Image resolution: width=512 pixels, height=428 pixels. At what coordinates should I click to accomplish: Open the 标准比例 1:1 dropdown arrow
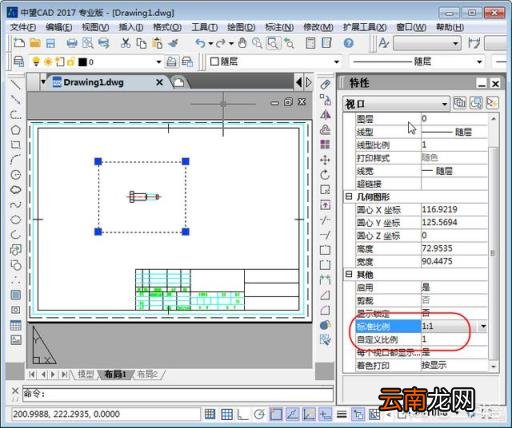coord(483,326)
